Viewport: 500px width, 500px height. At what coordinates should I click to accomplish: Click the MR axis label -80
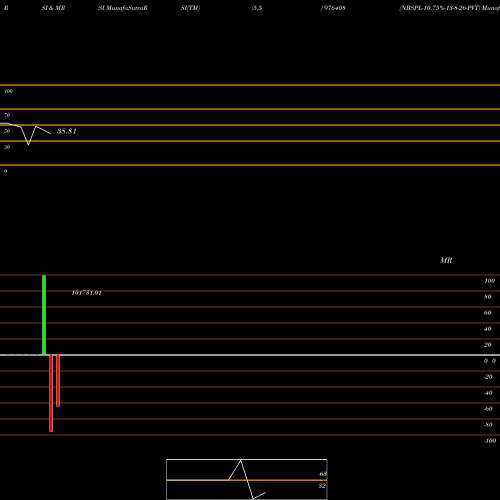[x=488, y=425]
